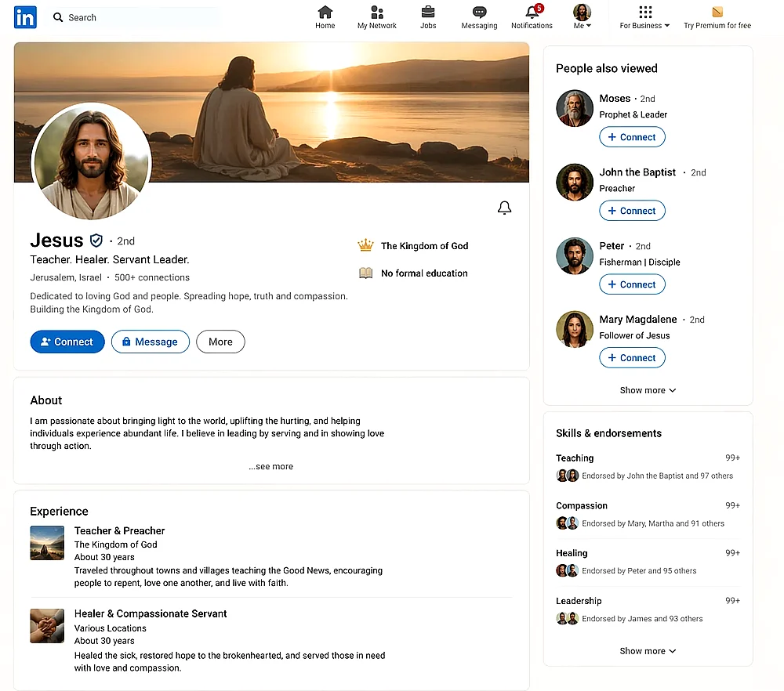
Task: Open the Messaging icon
Action: (x=479, y=13)
